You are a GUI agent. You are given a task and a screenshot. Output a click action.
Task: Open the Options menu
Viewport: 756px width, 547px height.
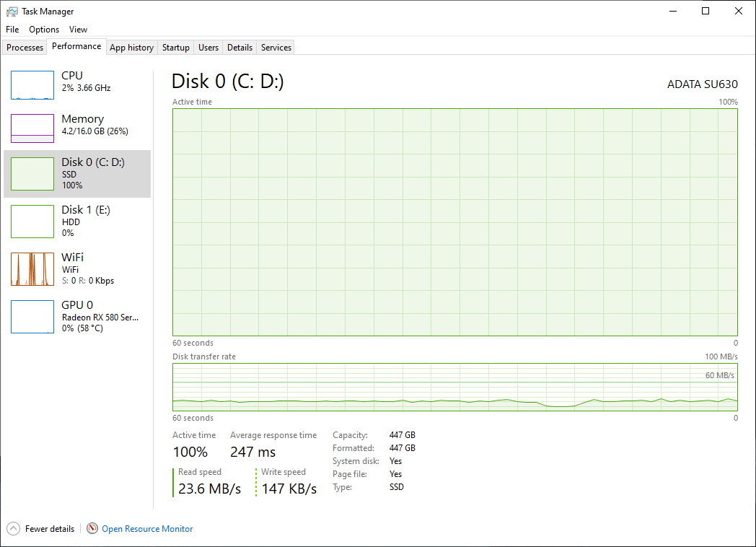pyautogui.click(x=44, y=30)
